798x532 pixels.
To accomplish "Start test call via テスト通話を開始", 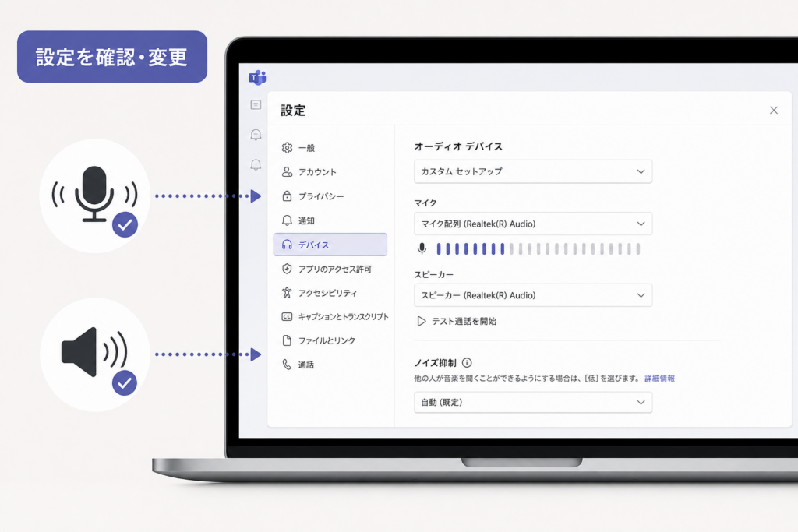I will (457, 321).
